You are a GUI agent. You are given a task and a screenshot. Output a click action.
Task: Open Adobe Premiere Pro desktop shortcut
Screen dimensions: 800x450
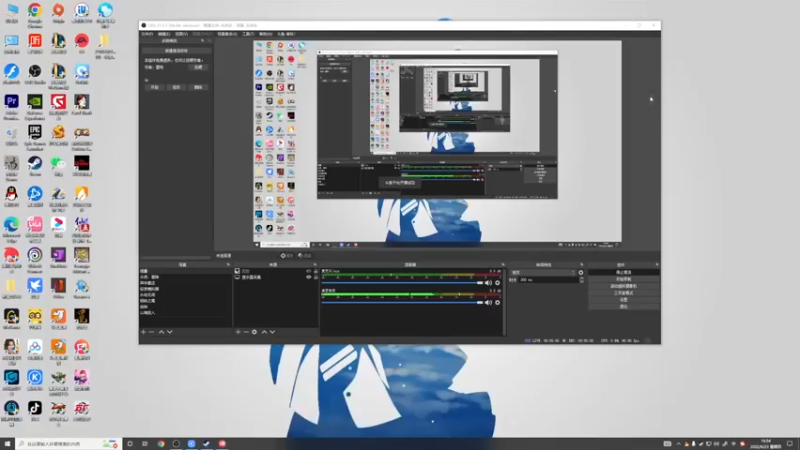click(x=11, y=107)
